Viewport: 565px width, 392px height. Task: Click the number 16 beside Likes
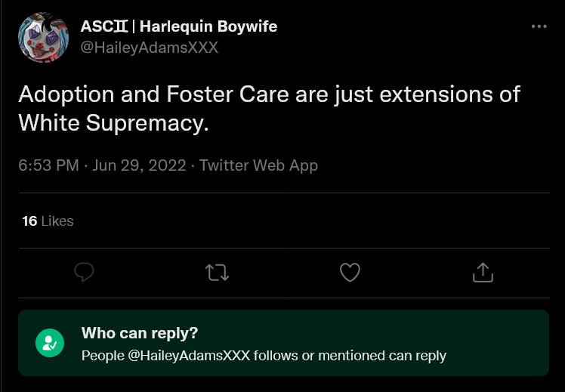[x=29, y=221]
